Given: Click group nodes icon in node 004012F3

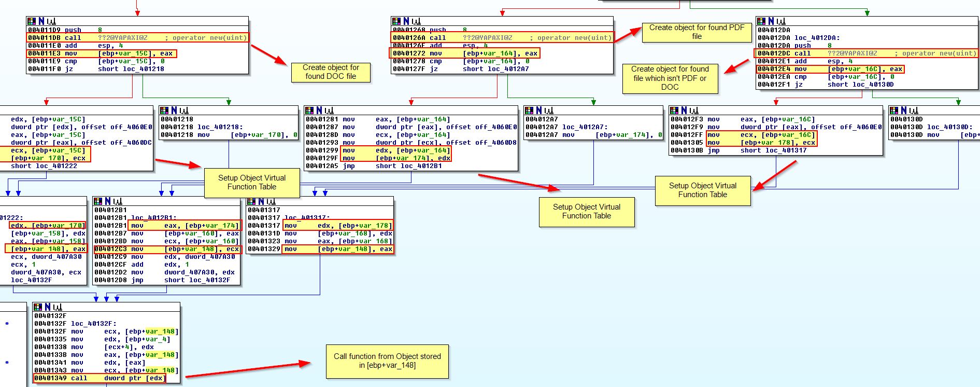Looking at the screenshot, I should pos(694,110).
